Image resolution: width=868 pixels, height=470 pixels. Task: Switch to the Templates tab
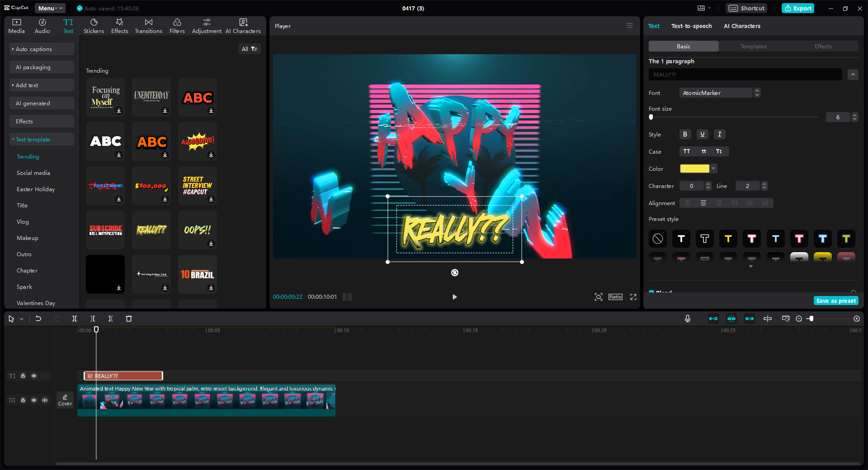pyautogui.click(x=753, y=46)
